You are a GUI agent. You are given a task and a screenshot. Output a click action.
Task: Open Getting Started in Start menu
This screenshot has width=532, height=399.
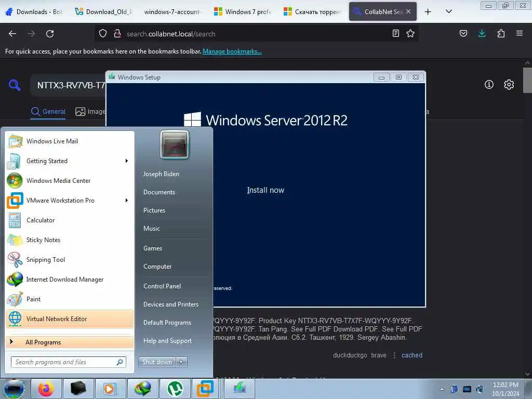pos(70,161)
